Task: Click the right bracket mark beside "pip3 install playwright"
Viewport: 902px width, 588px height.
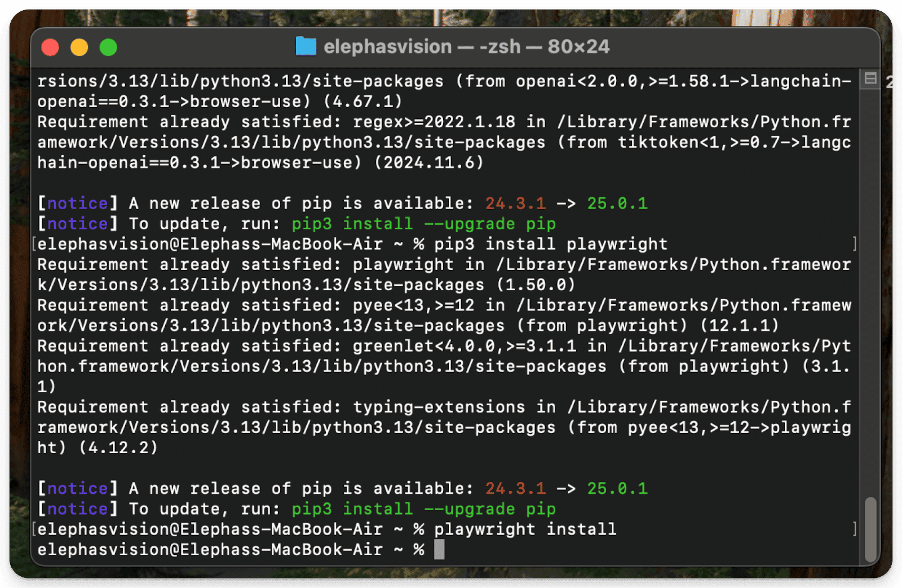Action: click(x=855, y=244)
